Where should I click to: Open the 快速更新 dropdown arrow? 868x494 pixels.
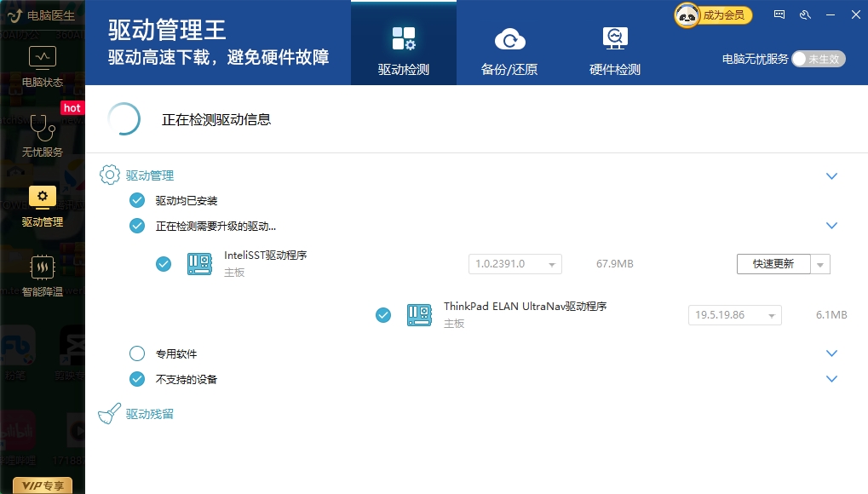(820, 264)
